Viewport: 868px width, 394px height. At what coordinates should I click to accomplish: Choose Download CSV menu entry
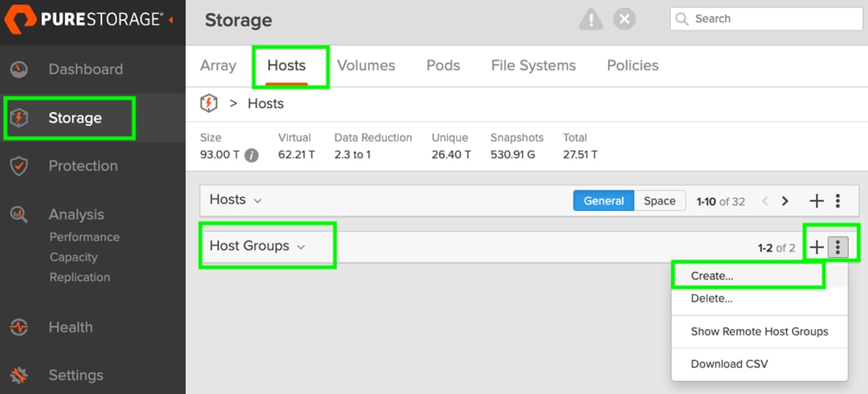pos(729,364)
